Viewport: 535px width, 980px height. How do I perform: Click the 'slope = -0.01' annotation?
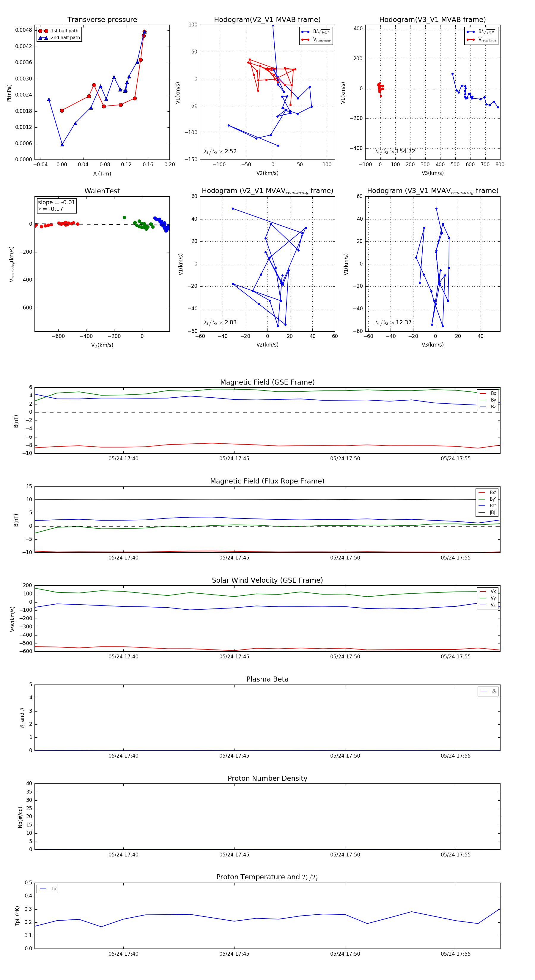coord(56,203)
